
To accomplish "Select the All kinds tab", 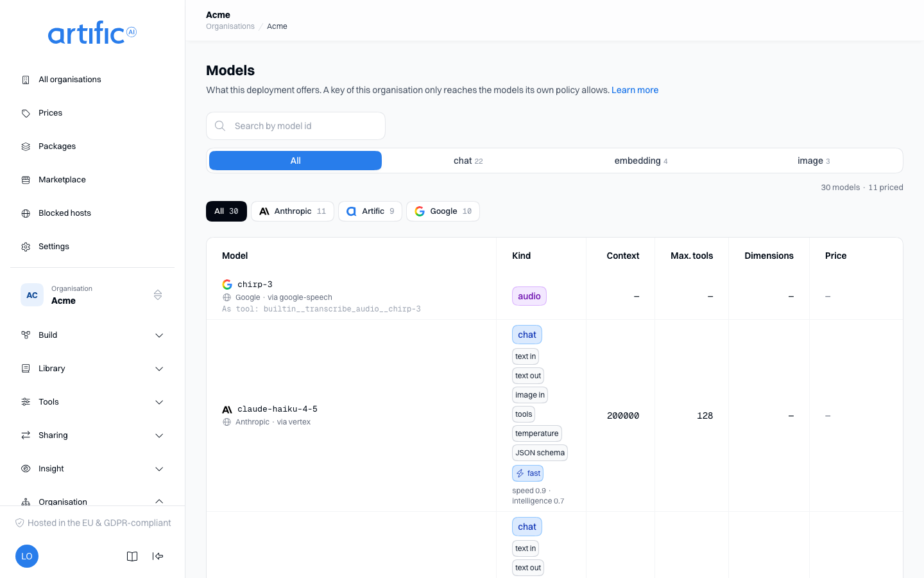I will [295, 161].
